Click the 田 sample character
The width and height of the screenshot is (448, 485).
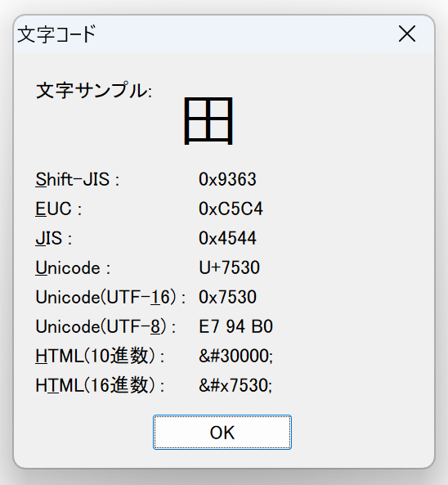(x=208, y=120)
